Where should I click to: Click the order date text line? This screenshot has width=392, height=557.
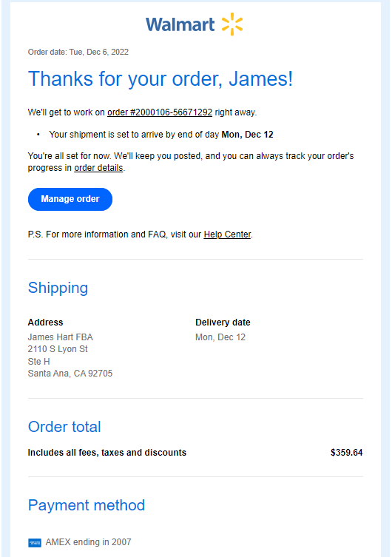tap(78, 52)
